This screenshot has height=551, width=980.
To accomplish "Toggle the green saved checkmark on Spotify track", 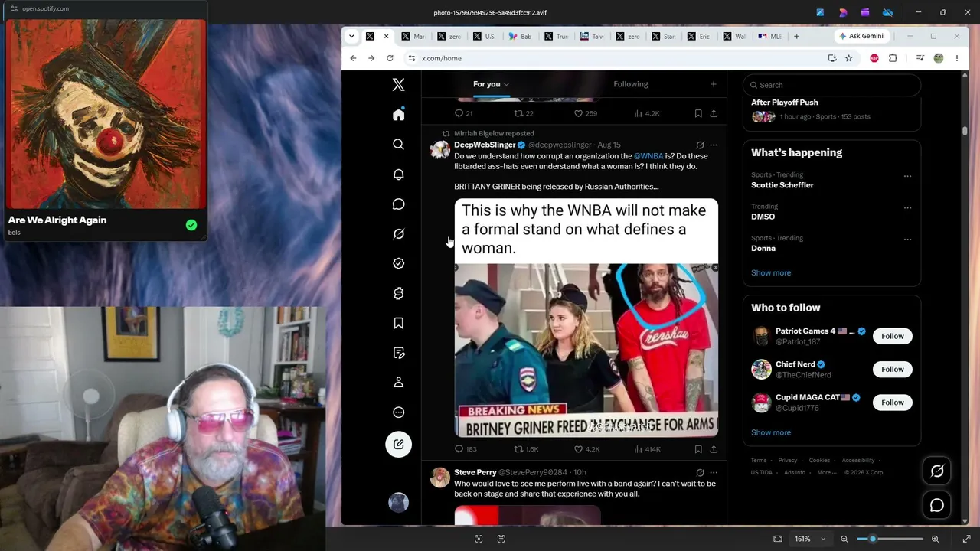I will [191, 225].
